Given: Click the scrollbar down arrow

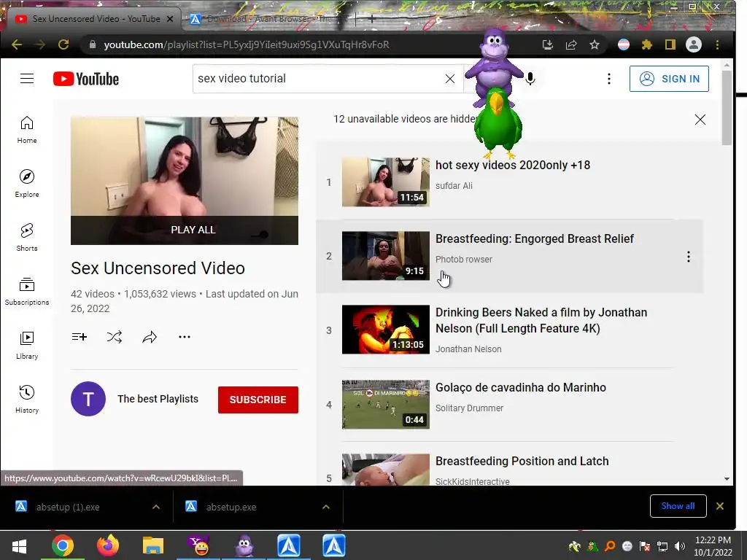Looking at the screenshot, I should (x=727, y=479).
